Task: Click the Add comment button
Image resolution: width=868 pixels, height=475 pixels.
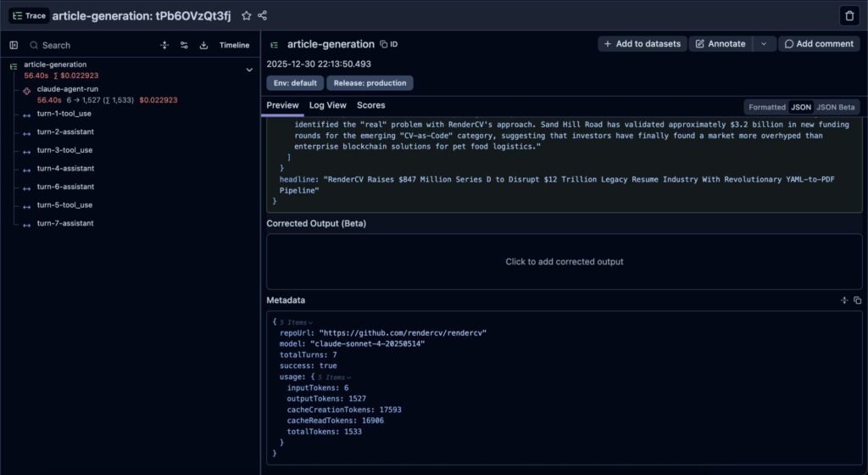Action: pyautogui.click(x=818, y=44)
